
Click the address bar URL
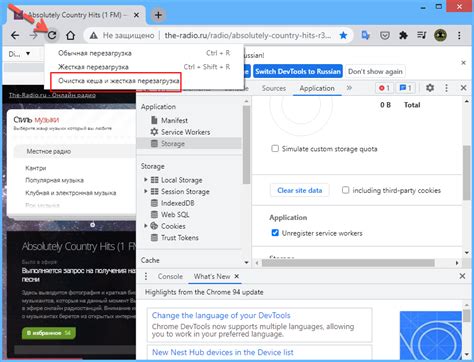click(x=248, y=35)
